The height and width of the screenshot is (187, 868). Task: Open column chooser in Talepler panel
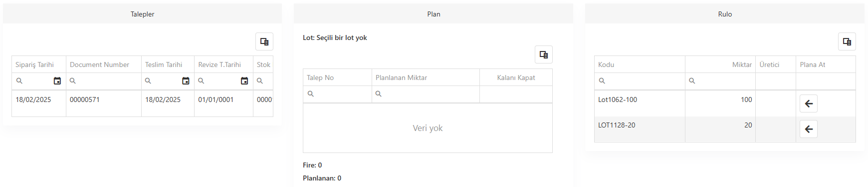264,41
